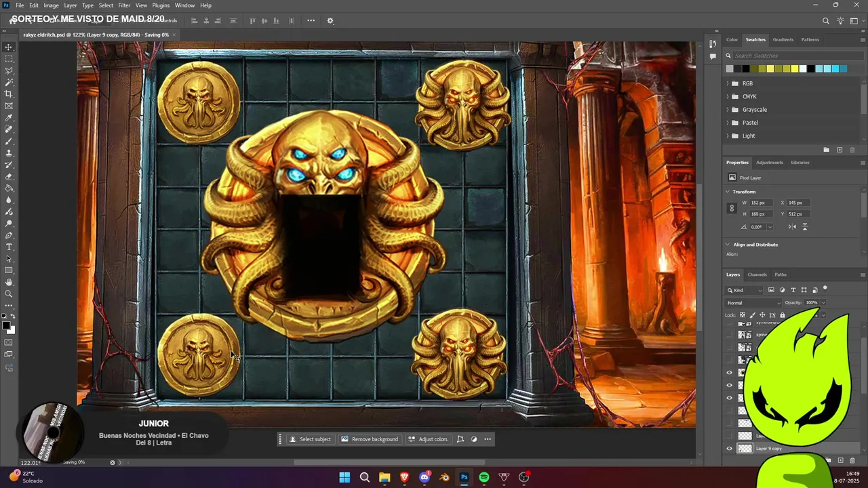868x488 pixels.
Task: Open the Comments panel icon
Action: coord(712,56)
